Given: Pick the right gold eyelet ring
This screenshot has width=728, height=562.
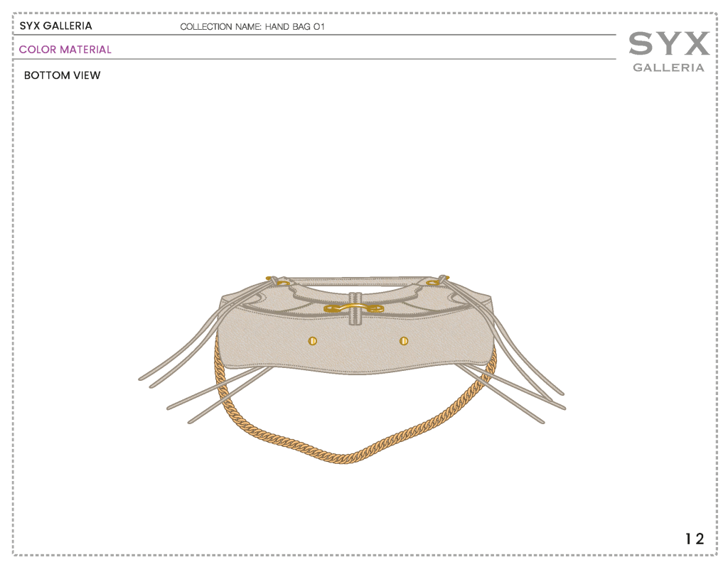Looking at the screenshot, I should pyautogui.click(x=434, y=283).
